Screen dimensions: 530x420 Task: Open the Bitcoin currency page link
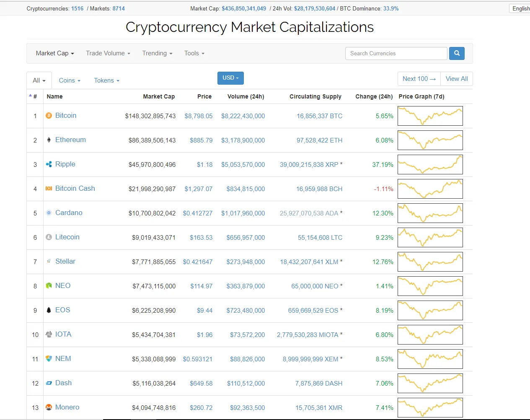(x=66, y=116)
